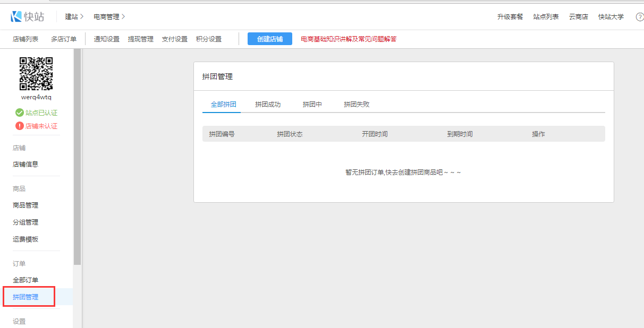Viewport: 644px width, 328px height.
Task: Click the help question mark icon
Action: click(x=639, y=17)
